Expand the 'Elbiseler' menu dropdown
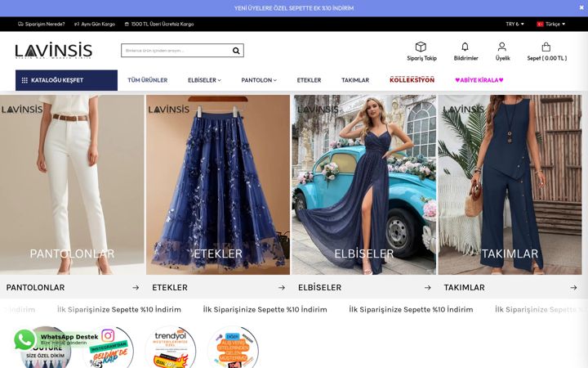Image resolution: width=588 pixels, height=368 pixels. (x=204, y=80)
